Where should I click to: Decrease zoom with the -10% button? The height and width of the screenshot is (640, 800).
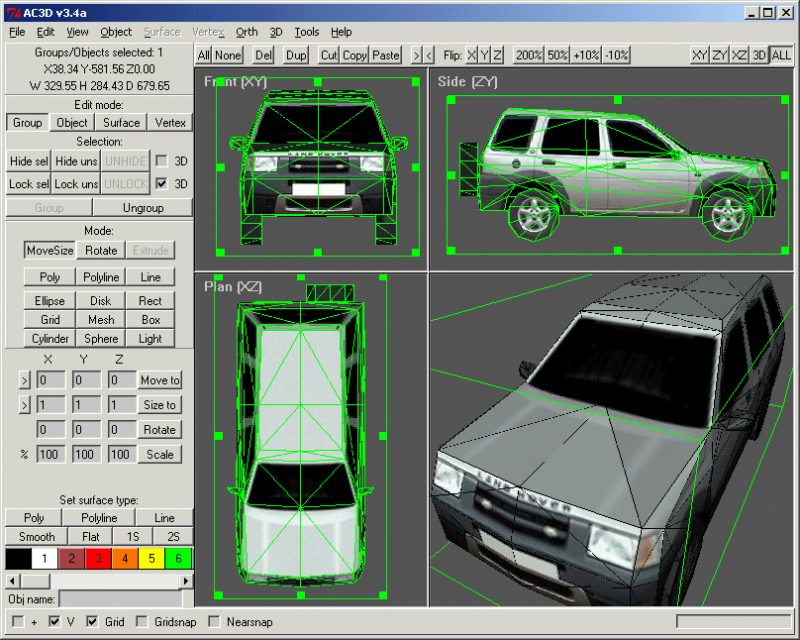pyautogui.click(x=617, y=55)
